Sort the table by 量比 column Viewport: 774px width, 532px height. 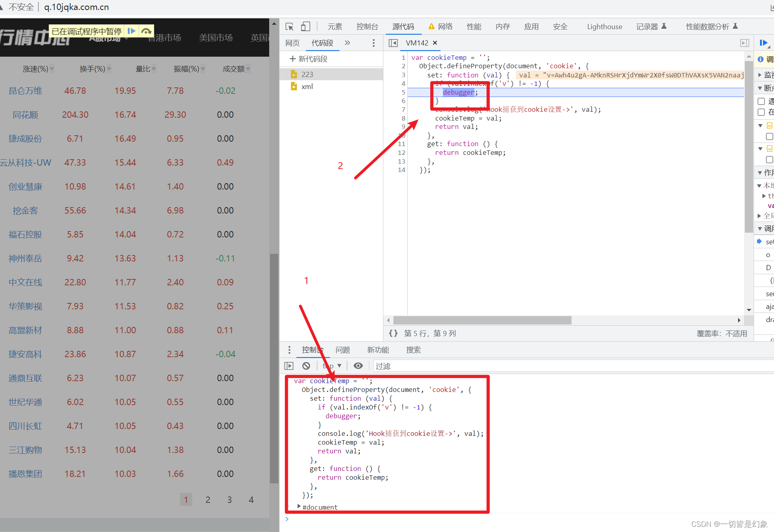145,69
